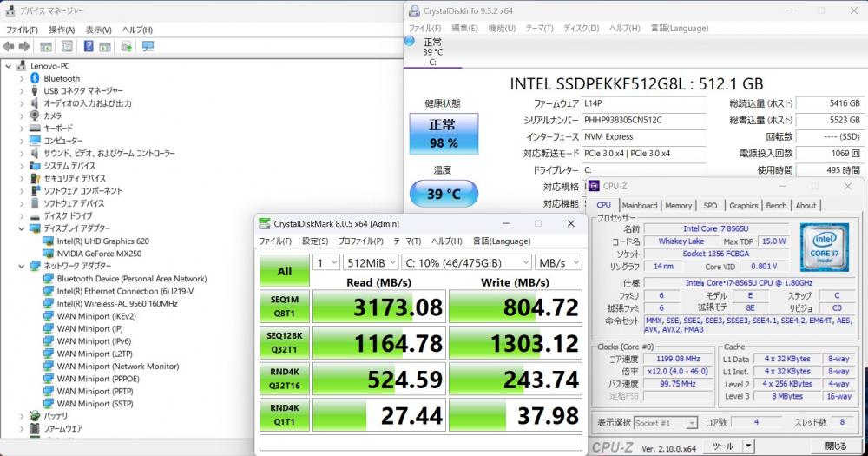
Task: Collapse the ディスプレイ アダプター category
Action: coord(22,228)
